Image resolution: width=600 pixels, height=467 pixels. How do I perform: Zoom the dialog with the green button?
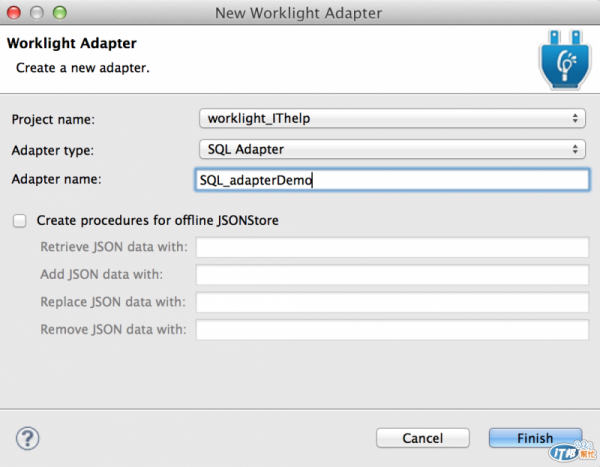click(x=60, y=13)
